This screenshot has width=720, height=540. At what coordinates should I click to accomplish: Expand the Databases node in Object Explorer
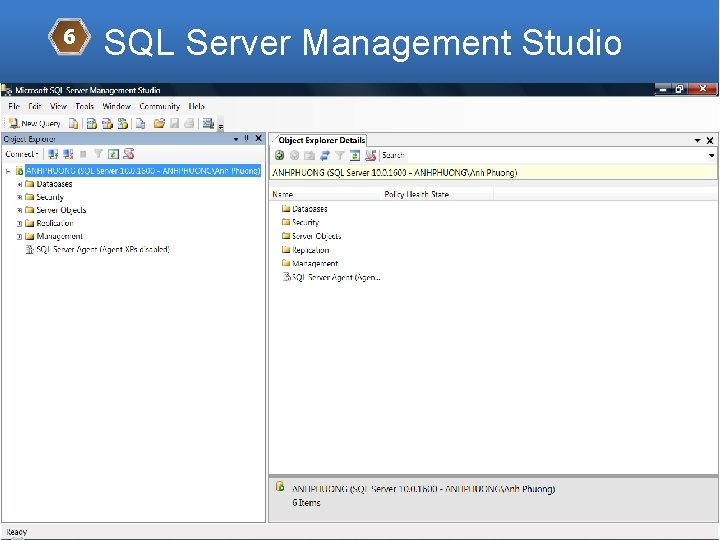[19, 184]
